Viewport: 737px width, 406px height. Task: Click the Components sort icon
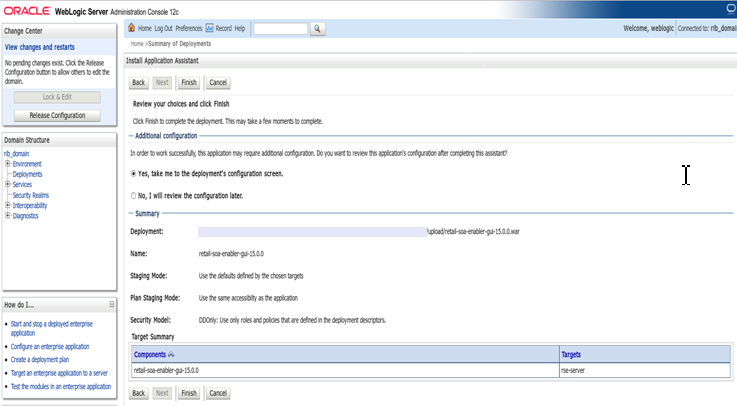coord(171,355)
